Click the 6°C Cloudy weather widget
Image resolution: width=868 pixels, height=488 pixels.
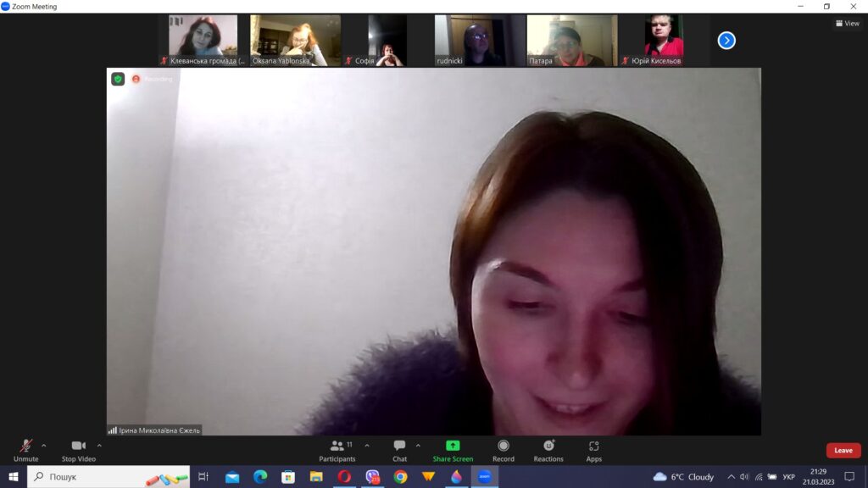683,477
